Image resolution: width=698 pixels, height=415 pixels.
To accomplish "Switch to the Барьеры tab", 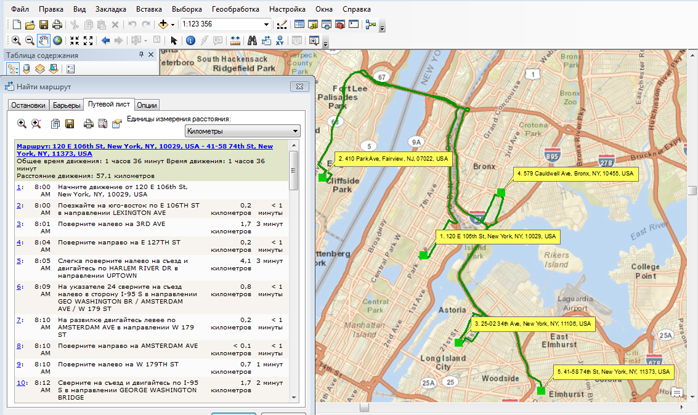I will click(67, 105).
